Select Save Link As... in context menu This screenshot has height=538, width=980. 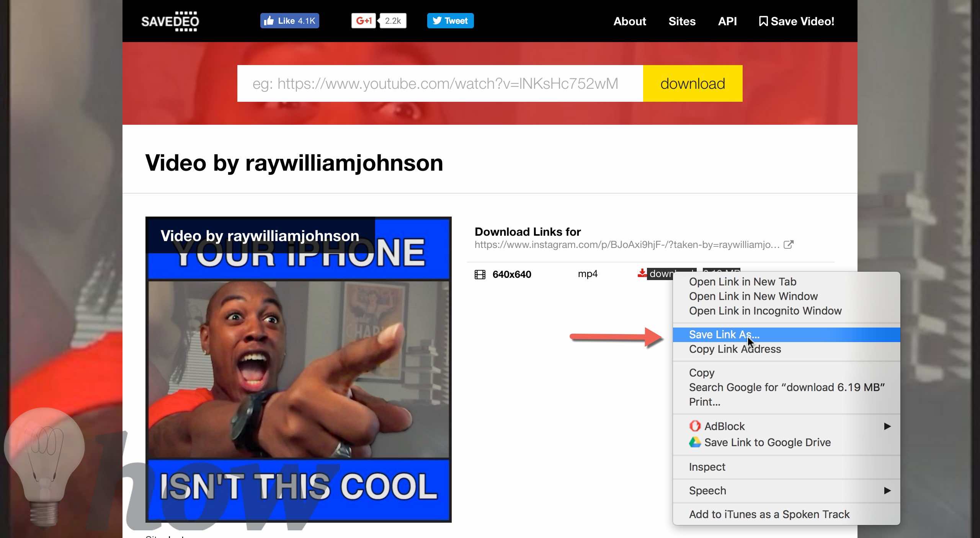(786, 334)
